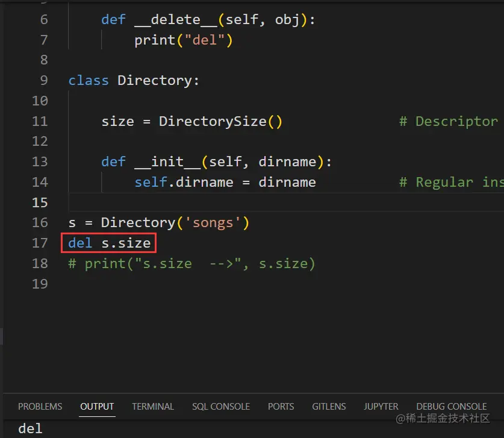Click the self.dirname assignment
The width and height of the screenshot is (504, 438).
coord(225,183)
